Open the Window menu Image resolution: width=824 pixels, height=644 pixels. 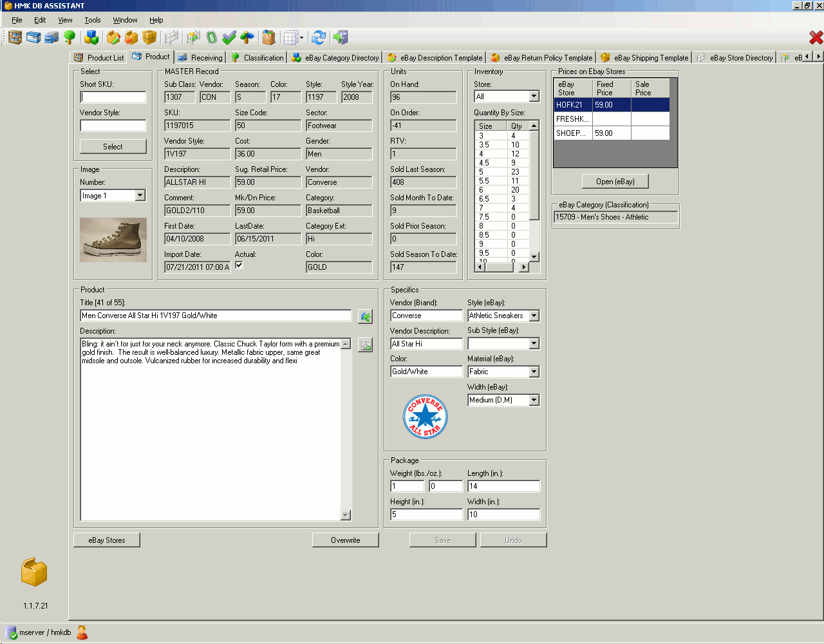click(125, 20)
